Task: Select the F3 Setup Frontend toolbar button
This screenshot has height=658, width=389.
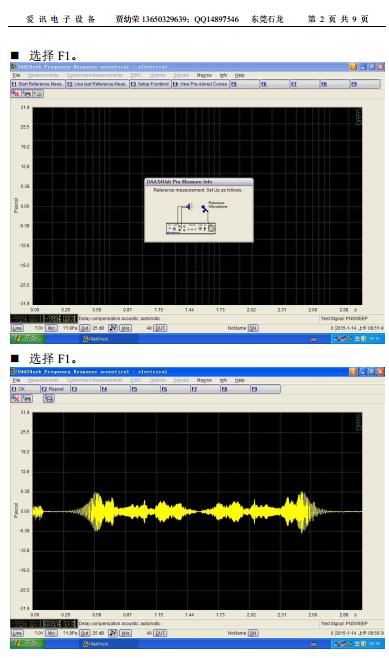Action: click(150, 84)
